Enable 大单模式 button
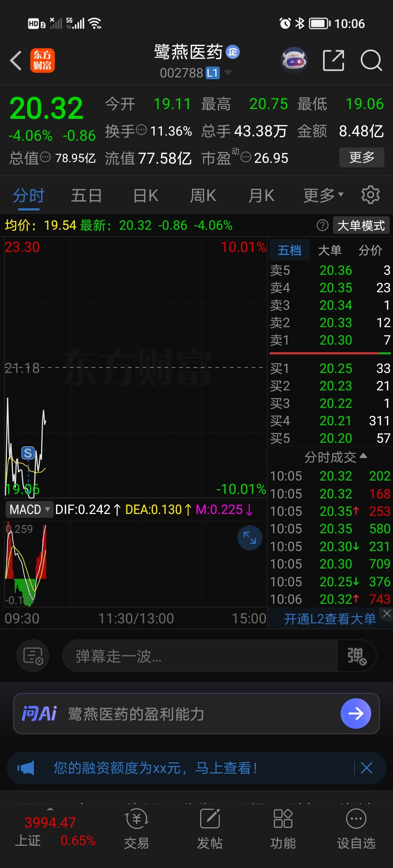 tap(361, 225)
